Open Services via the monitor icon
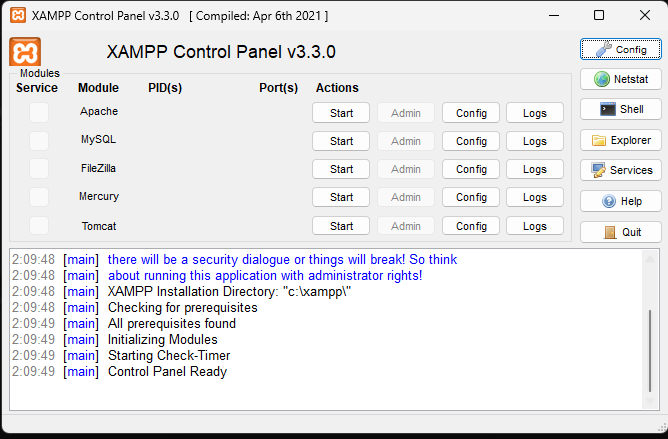668x439 pixels. click(x=599, y=170)
